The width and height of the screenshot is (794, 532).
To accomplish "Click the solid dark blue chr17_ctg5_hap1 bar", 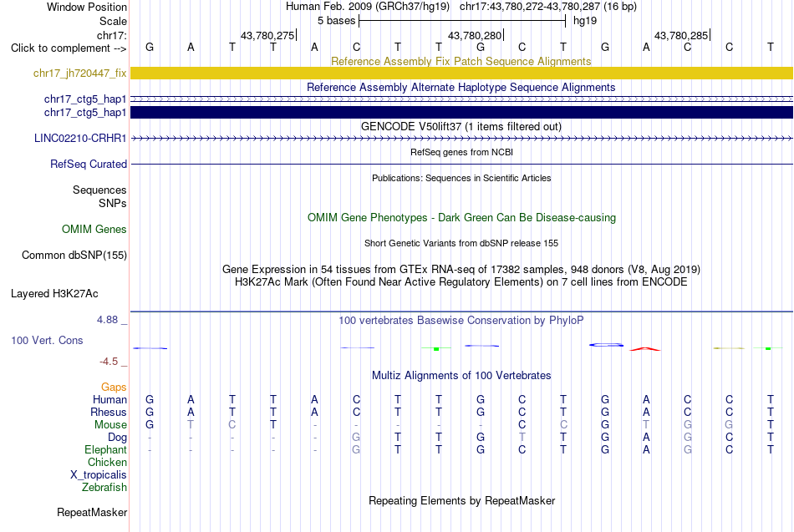I will (461, 113).
